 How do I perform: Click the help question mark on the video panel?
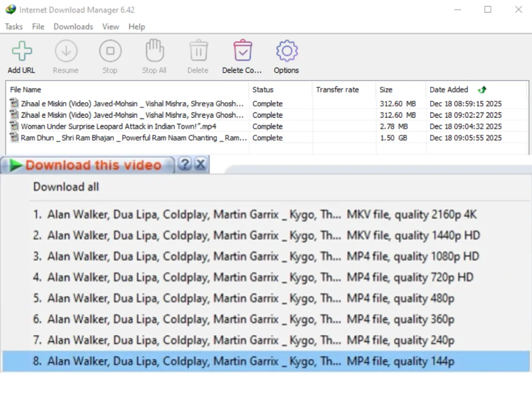point(185,164)
